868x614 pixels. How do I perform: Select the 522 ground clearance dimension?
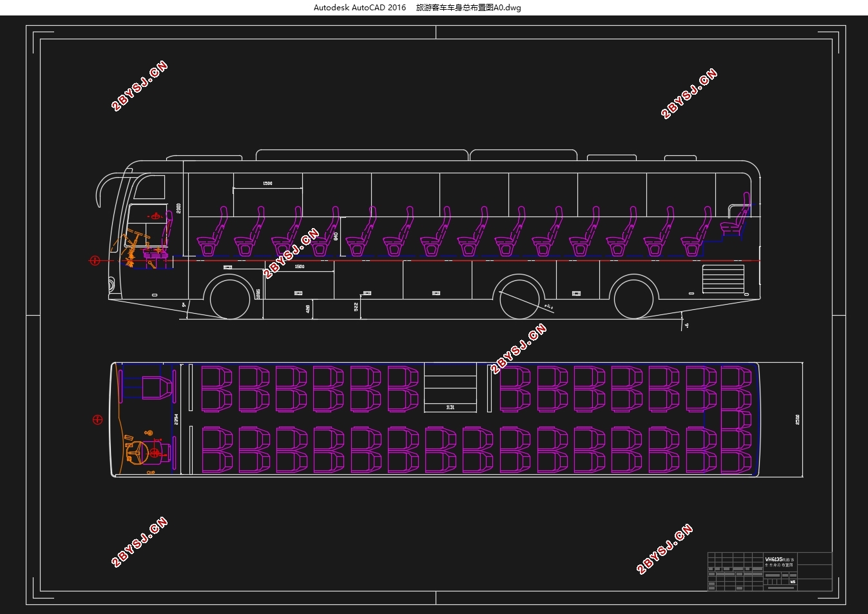tap(356, 307)
